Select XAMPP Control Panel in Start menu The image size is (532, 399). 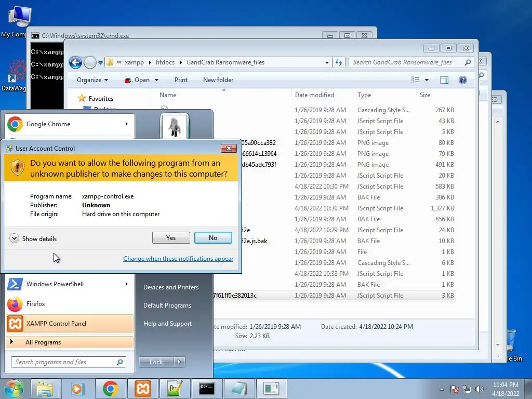pos(70,323)
